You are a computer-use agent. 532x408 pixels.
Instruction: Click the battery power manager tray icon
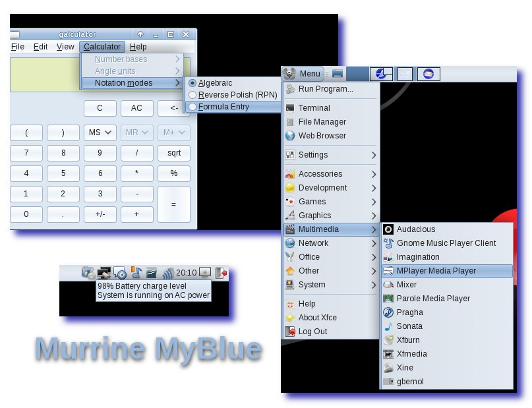pyautogui.click(x=88, y=273)
